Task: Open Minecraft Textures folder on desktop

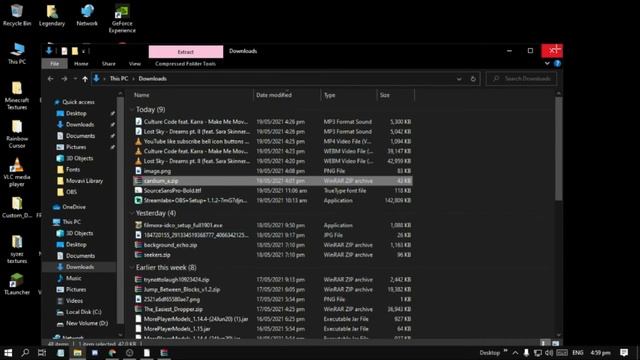Action: click(17, 96)
